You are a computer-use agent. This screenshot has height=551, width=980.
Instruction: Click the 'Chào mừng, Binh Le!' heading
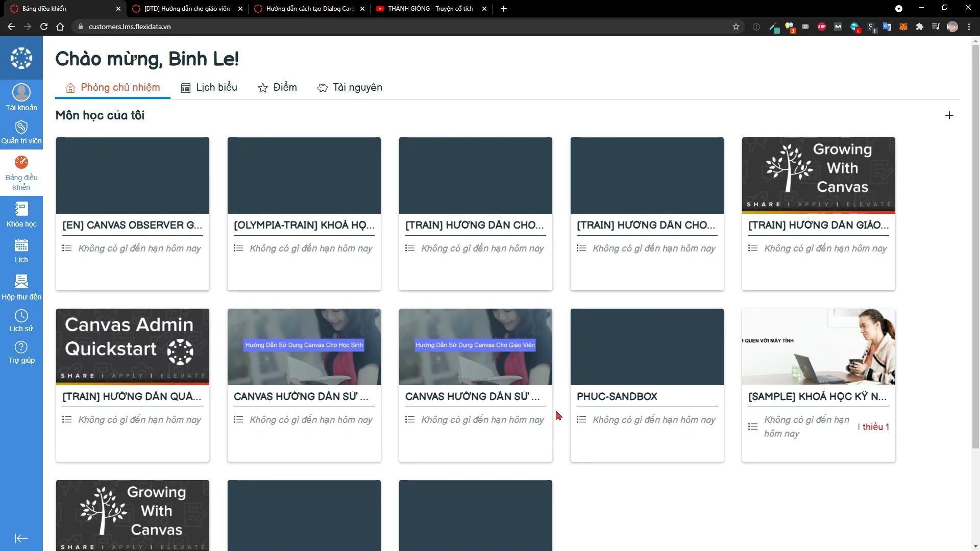point(147,59)
